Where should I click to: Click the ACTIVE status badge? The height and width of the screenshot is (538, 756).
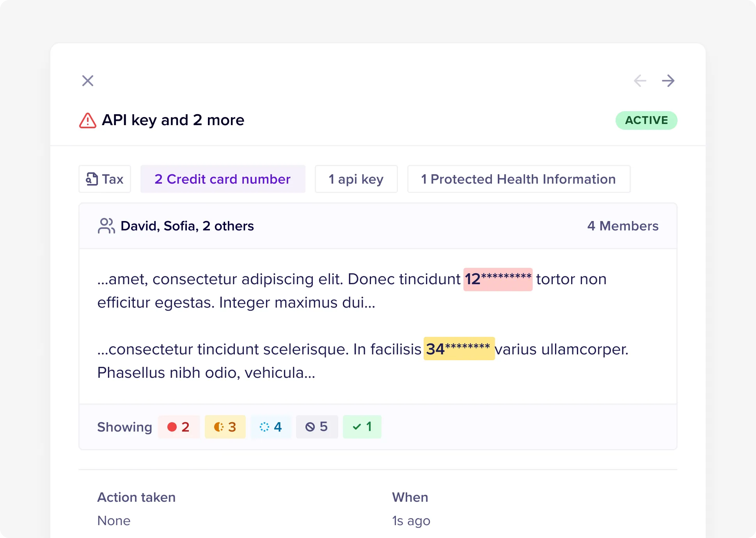pos(646,120)
